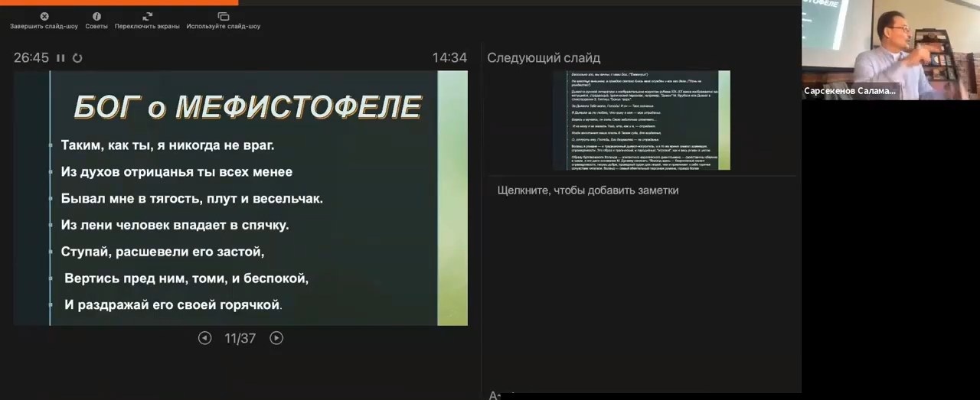Click the slide title БОГ о МЕФИСТОФЕЛЕ
This screenshot has width=980, height=400.
point(247,107)
